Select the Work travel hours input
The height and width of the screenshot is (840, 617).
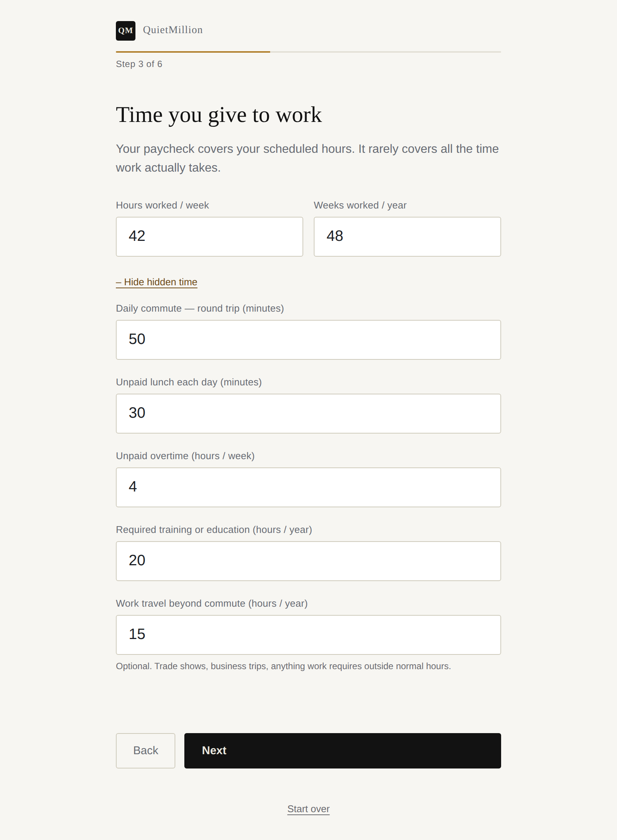pos(308,635)
